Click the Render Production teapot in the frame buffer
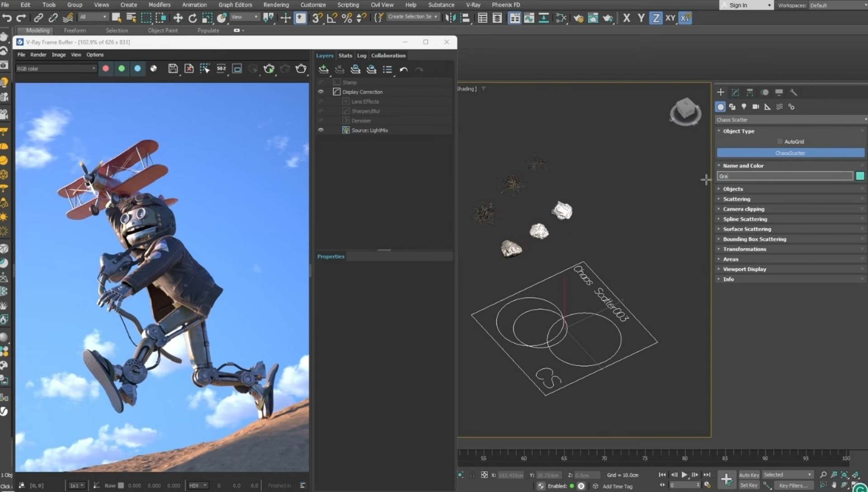868x492 pixels. [x=270, y=69]
